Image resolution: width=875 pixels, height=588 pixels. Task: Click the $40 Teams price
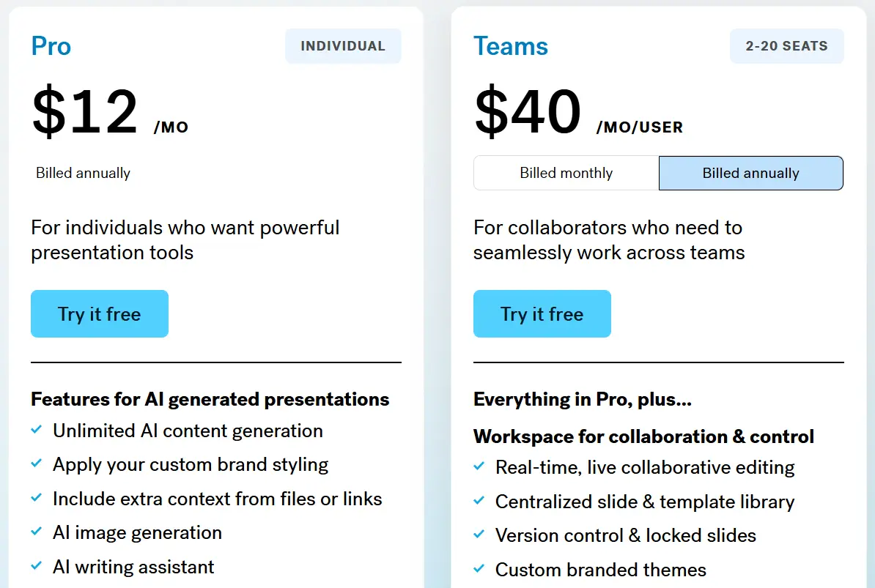[528, 112]
